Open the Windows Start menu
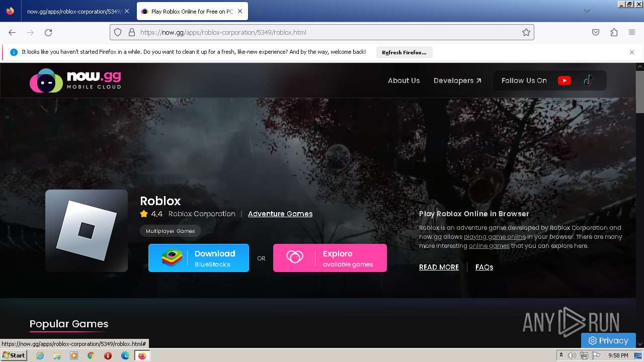The image size is (644, 362). tap(14, 355)
